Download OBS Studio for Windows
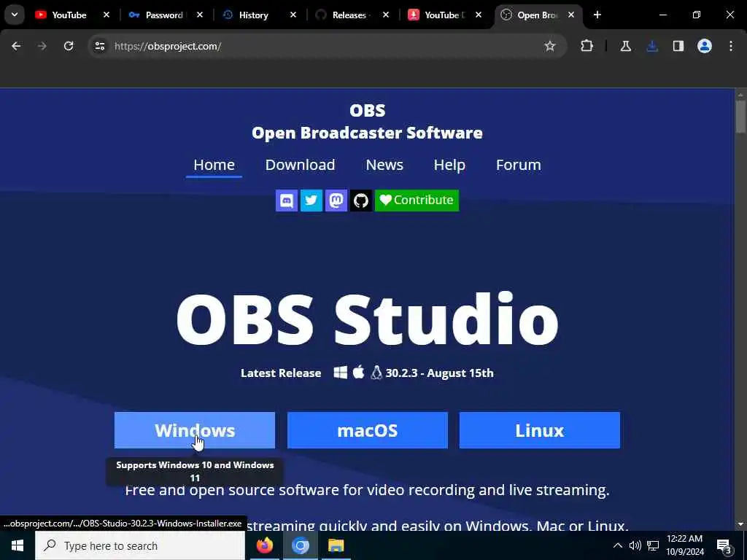 click(x=195, y=430)
